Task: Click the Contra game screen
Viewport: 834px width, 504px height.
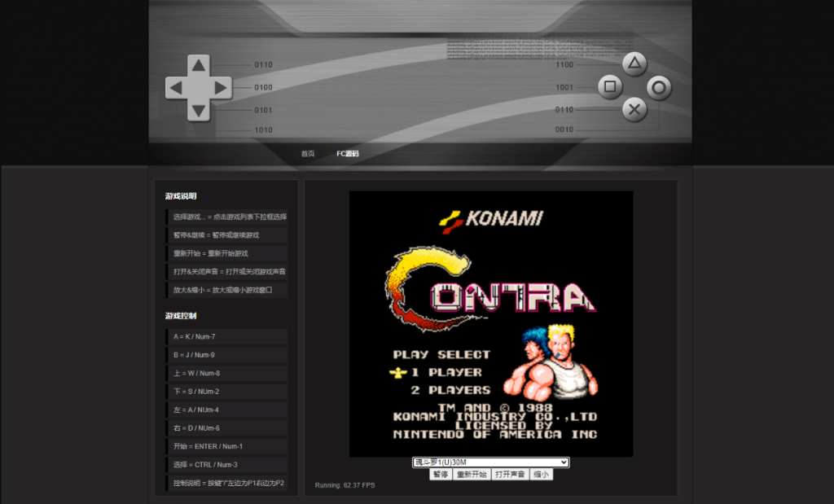Action: pos(490,324)
